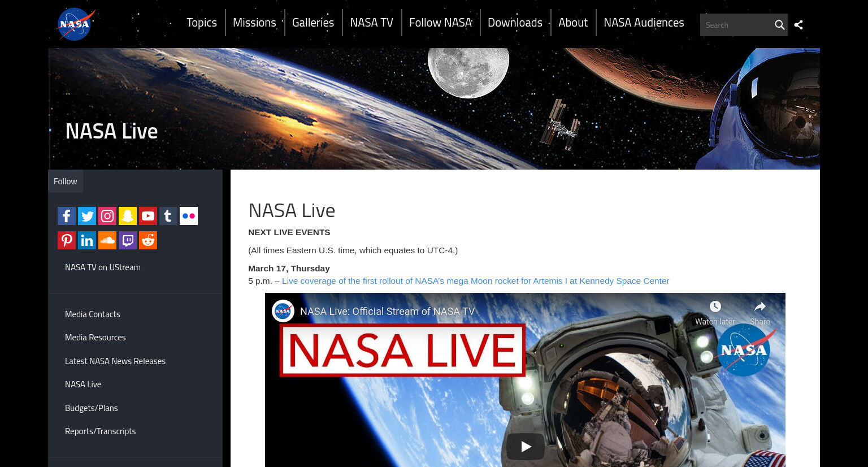Image resolution: width=868 pixels, height=467 pixels.
Task: Open the NASA Audiences menu
Action: 644,23
